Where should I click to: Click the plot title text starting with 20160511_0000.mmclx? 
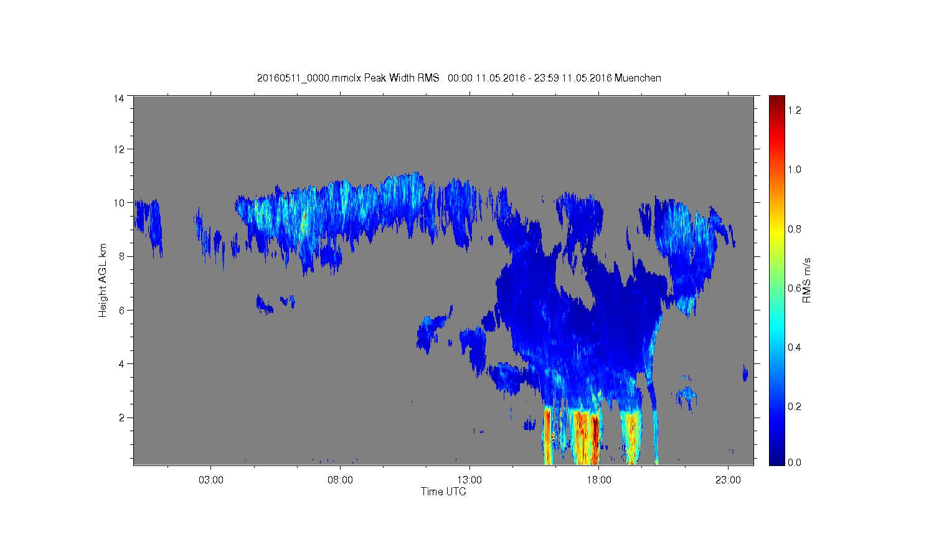point(459,78)
